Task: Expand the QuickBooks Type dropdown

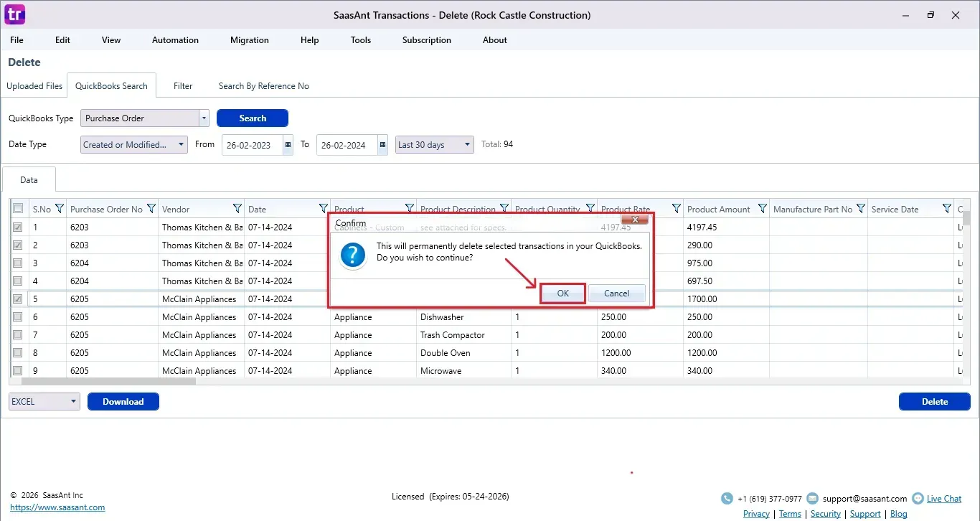Action: pyautogui.click(x=204, y=118)
